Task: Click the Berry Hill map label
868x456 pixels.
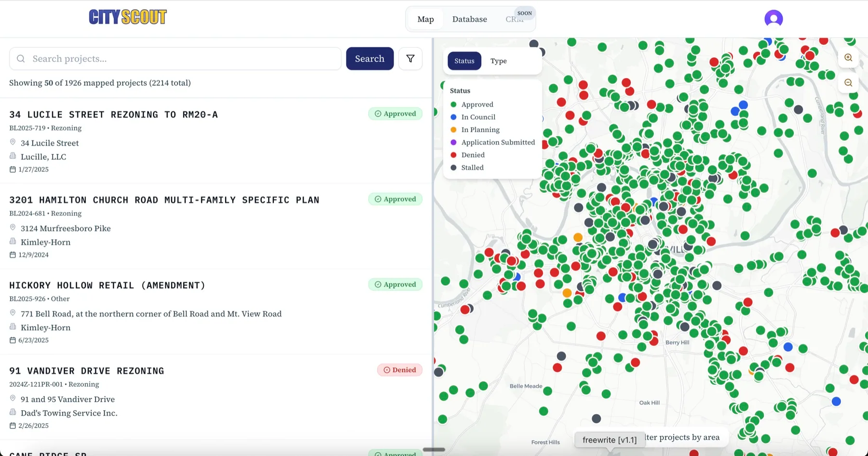Action: click(x=677, y=343)
